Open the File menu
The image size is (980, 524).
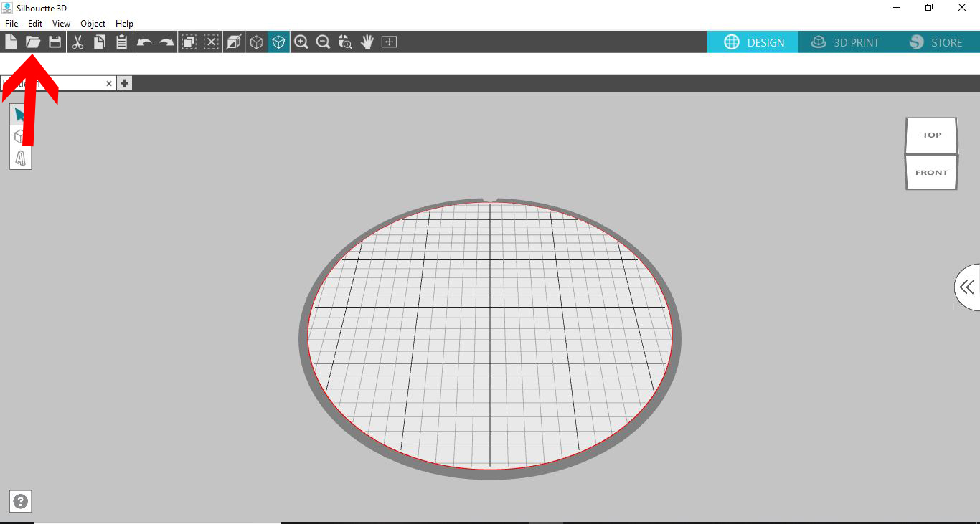11,24
